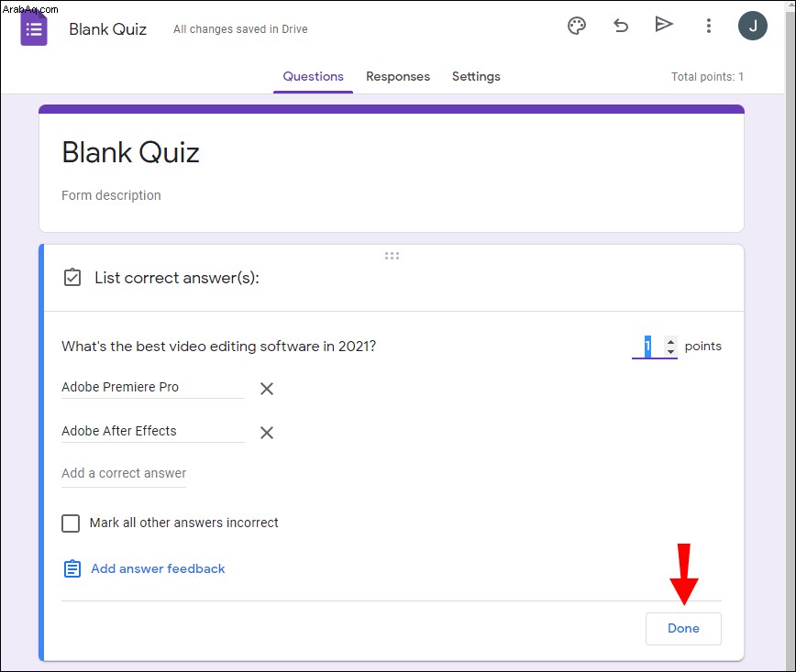This screenshot has height=672, width=796.
Task: Open the Settings tab
Action: click(x=476, y=77)
